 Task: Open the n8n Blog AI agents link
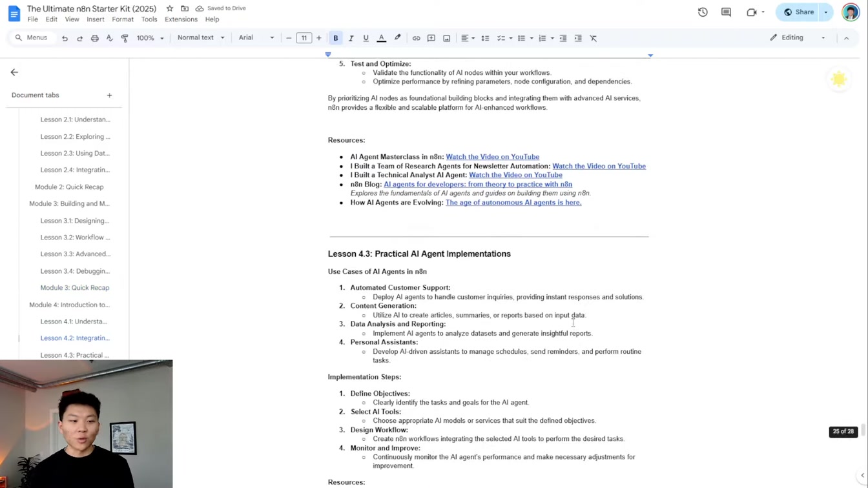point(478,184)
